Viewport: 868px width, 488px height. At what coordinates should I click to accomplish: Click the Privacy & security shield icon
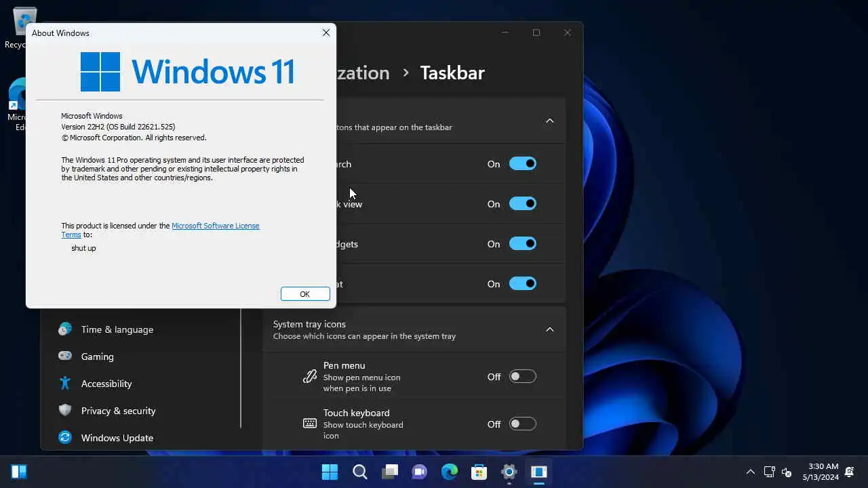pos(65,411)
